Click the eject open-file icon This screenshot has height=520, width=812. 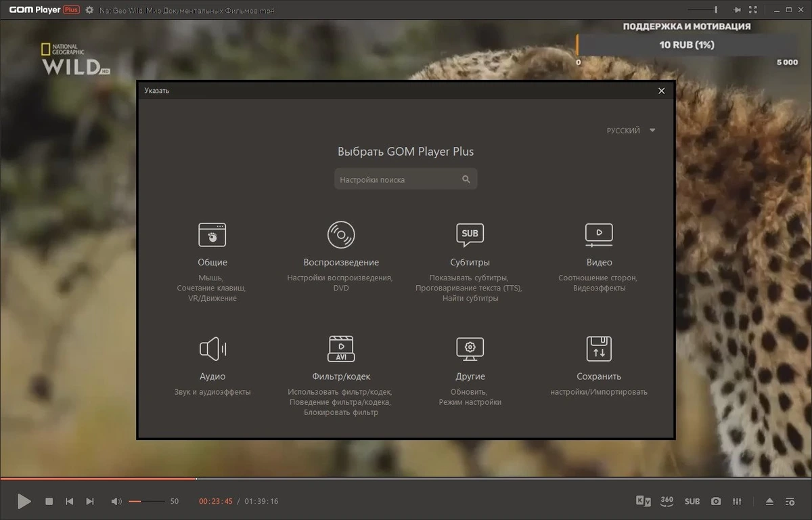tap(769, 501)
